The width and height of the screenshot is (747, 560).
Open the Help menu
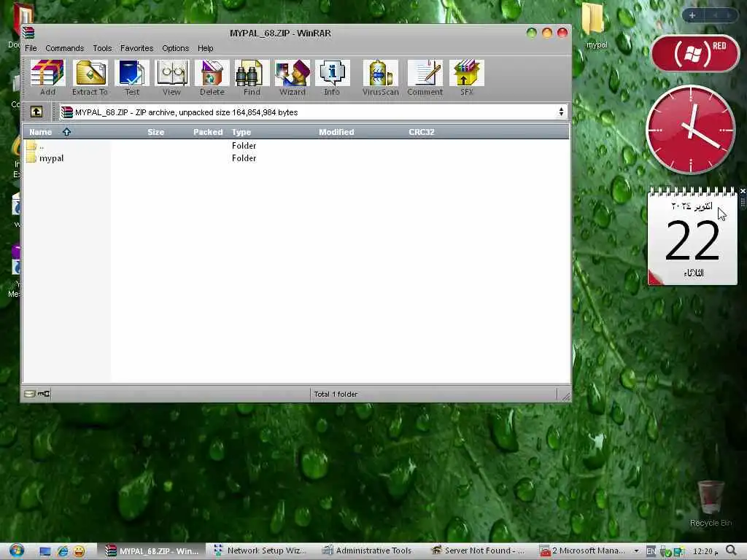click(205, 48)
